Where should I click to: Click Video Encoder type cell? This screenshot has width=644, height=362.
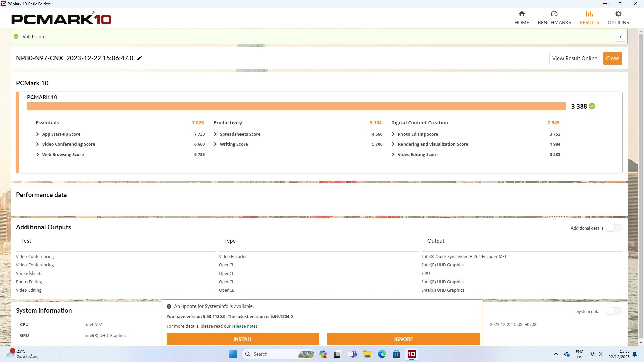(233, 256)
